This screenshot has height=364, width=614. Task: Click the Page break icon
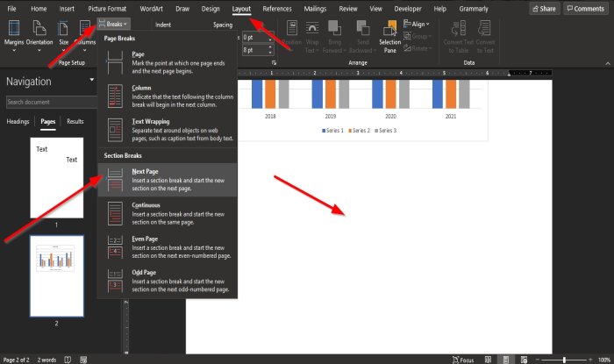coord(115,62)
